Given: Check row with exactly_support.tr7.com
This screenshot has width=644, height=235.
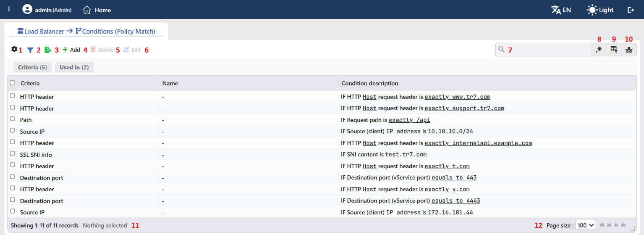Looking at the screenshot, I should 13,108.
